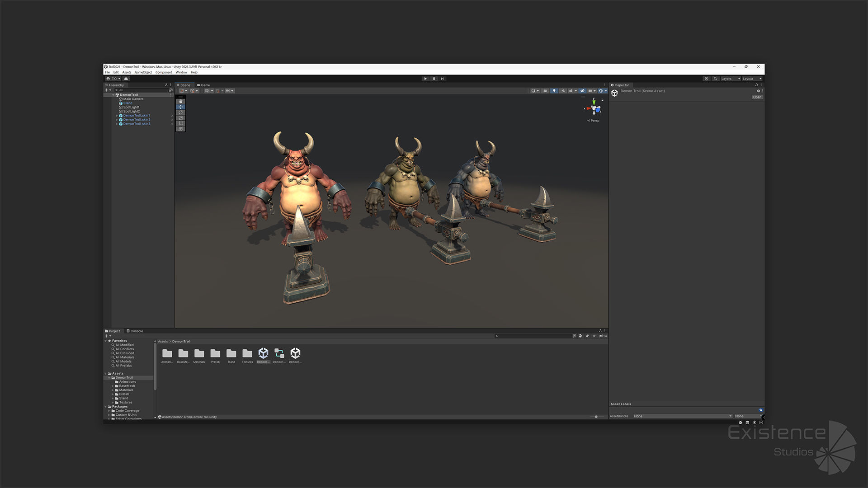Select the Move tool in Scene toolbar
The width and height of the screenshot is (868, 488).
tap(180, 107)
